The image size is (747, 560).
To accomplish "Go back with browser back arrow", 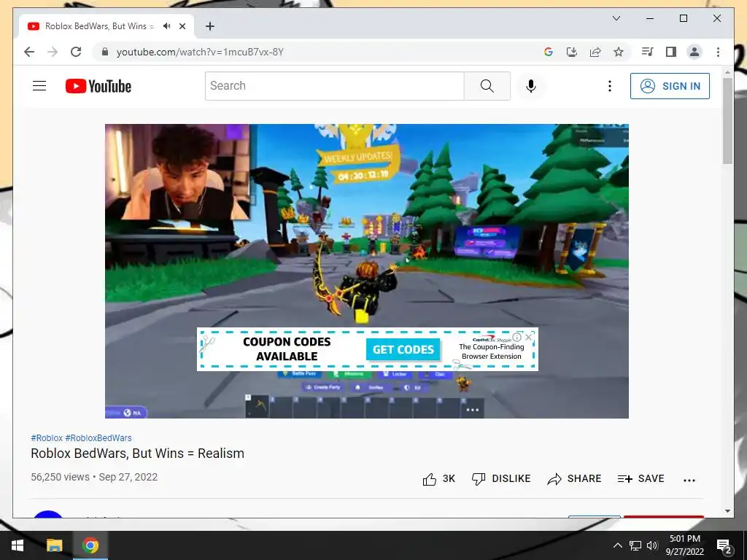I will [x=29, y=52].
